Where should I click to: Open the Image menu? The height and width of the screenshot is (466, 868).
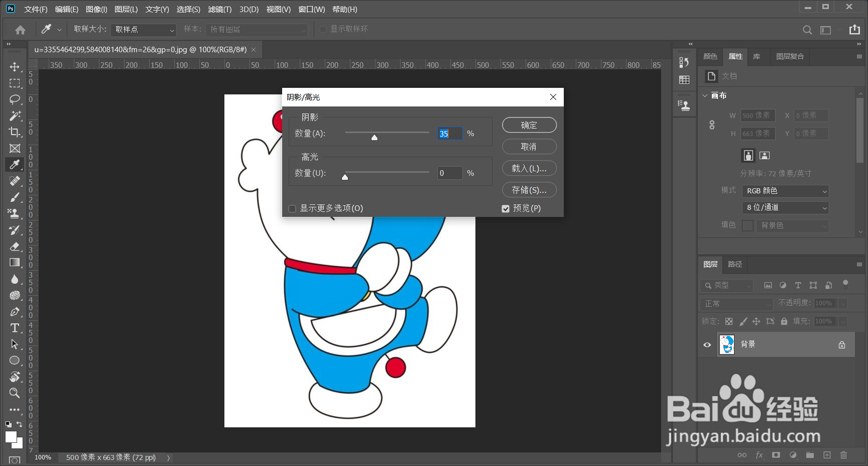tap(96, 10)
